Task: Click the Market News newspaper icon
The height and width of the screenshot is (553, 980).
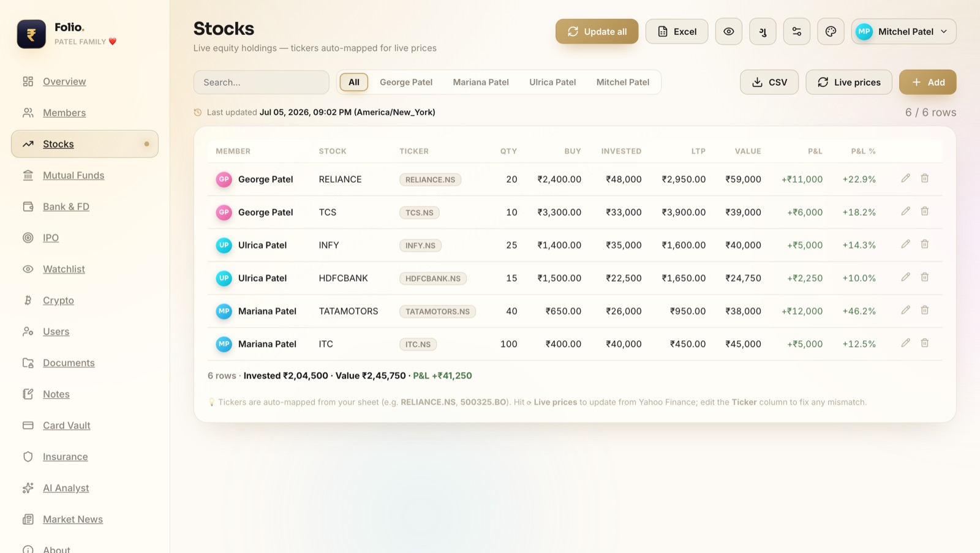Action: [28, 519]
